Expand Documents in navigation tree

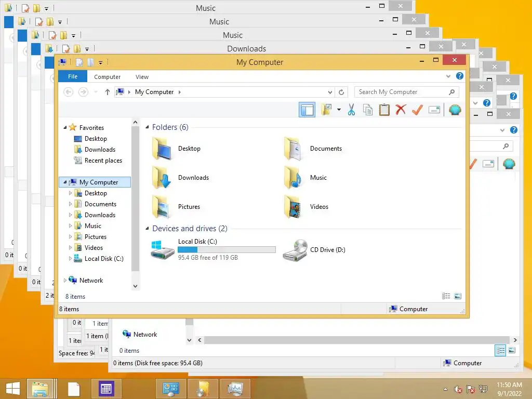coord(70,204)
